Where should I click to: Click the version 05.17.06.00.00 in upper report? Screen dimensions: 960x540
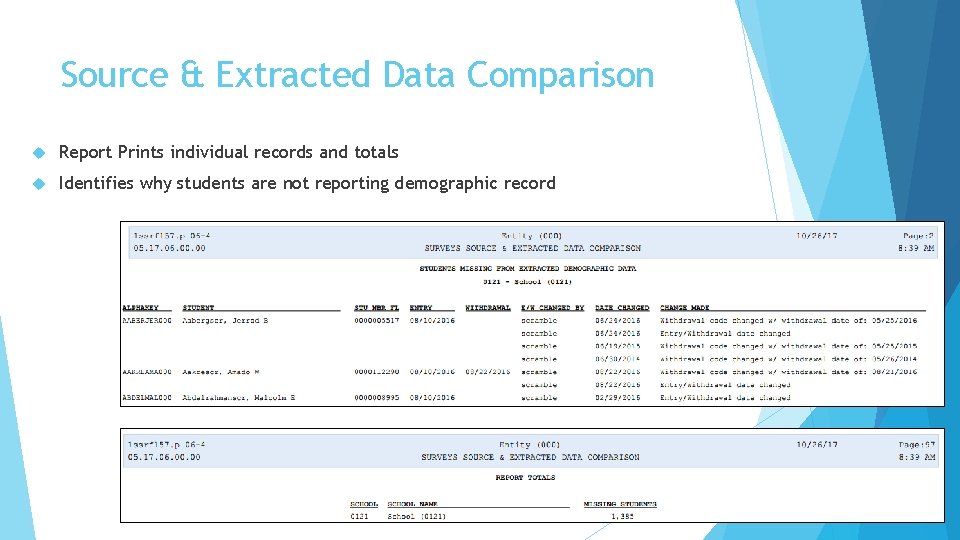tap(170, 248)
